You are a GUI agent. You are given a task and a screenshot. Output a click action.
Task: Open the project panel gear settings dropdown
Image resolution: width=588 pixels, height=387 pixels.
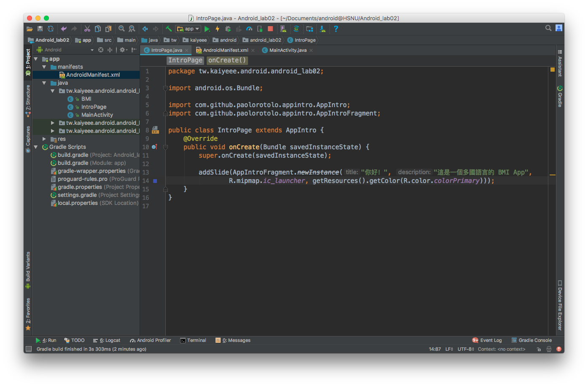(123, 50)
